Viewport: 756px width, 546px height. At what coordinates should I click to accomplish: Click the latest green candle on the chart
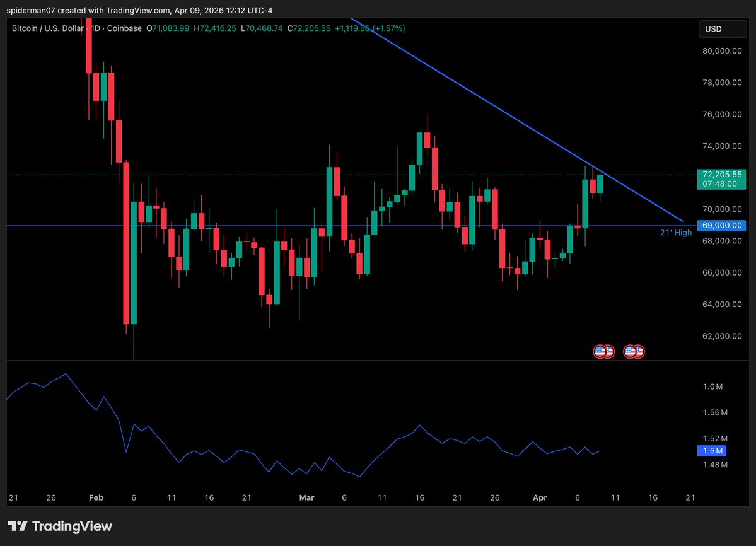coord(600,183)
